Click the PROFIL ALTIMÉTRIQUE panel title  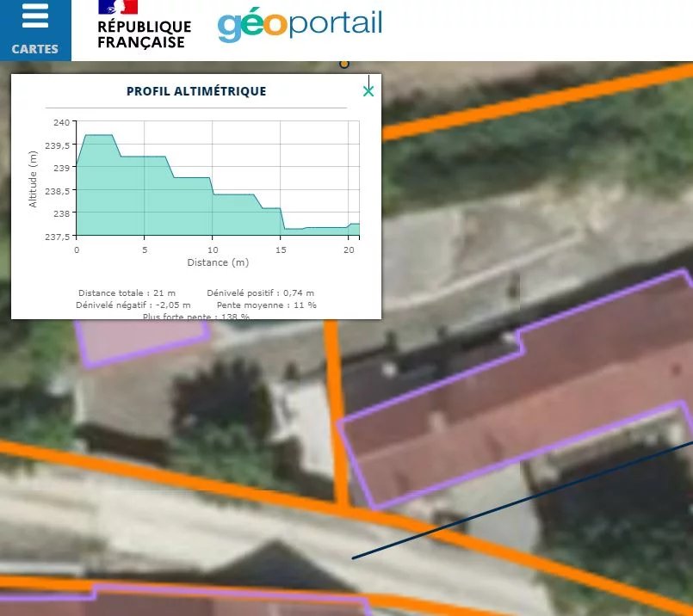tap(196, 91)
